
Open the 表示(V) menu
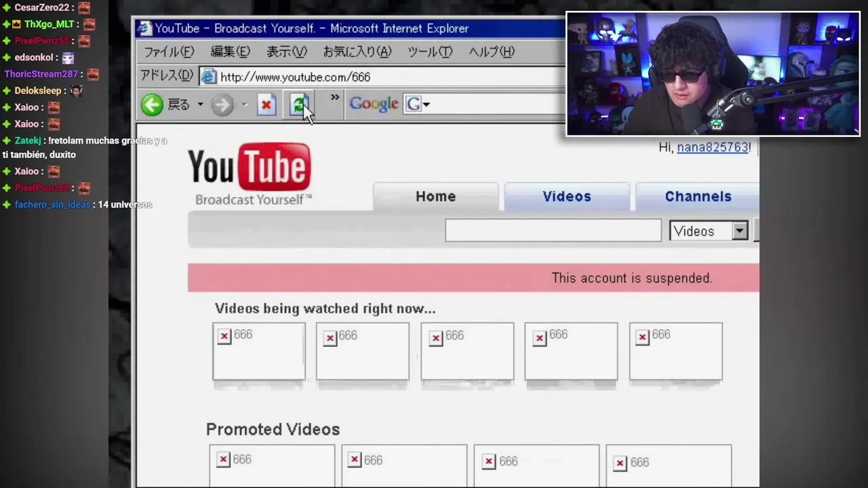pyautogui.click(x=286, y=52)
